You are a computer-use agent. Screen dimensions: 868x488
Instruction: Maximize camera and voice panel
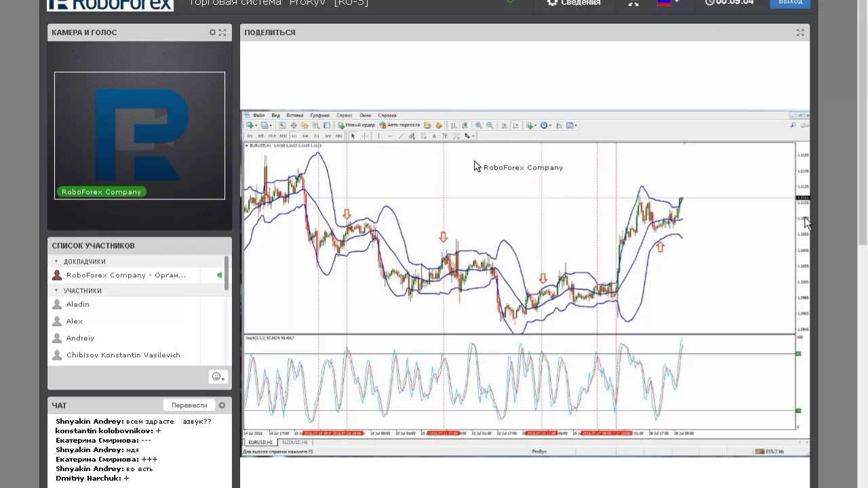click(222, 33)
